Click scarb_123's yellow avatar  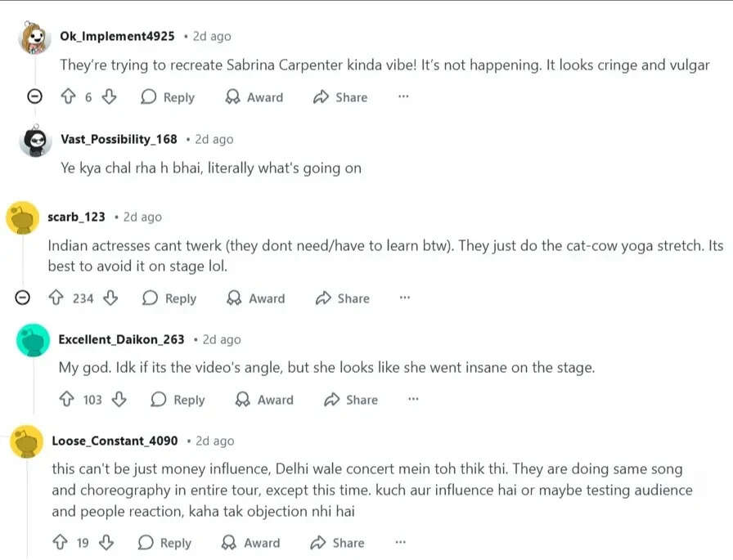coord(23,218)
